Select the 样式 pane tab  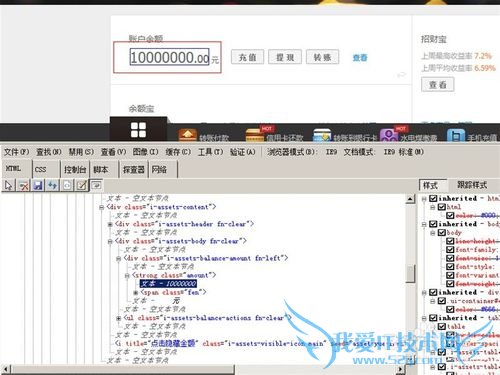click(433, 185)
